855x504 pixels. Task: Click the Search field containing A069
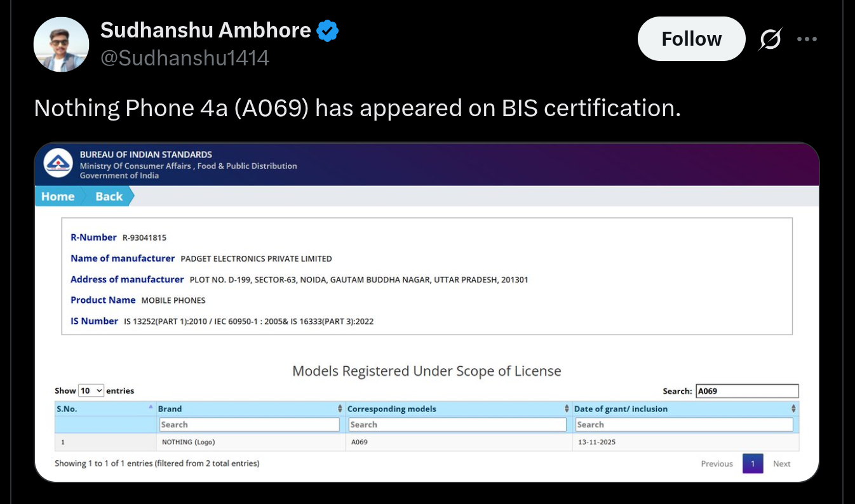(x=746, y=390)
